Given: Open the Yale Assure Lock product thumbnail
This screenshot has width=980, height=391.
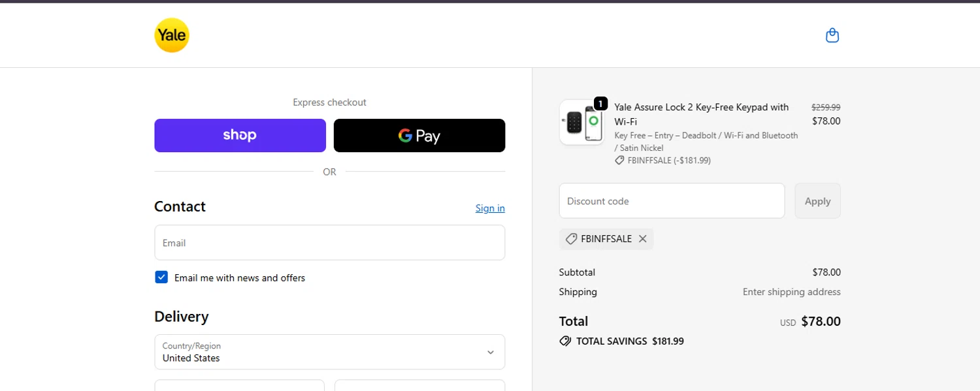Looking at the screenshot, I should 582,122.
